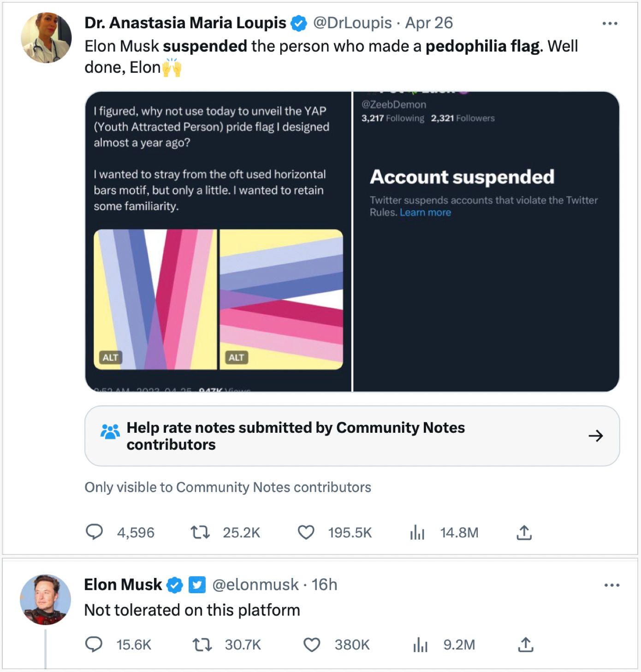Share Elon Musk's tweet
Screen dimensions: 641x672
525,644
